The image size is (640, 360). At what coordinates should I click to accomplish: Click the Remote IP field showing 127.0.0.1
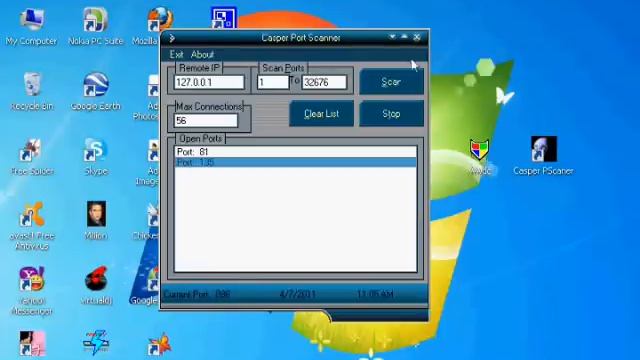coord(209,82)
